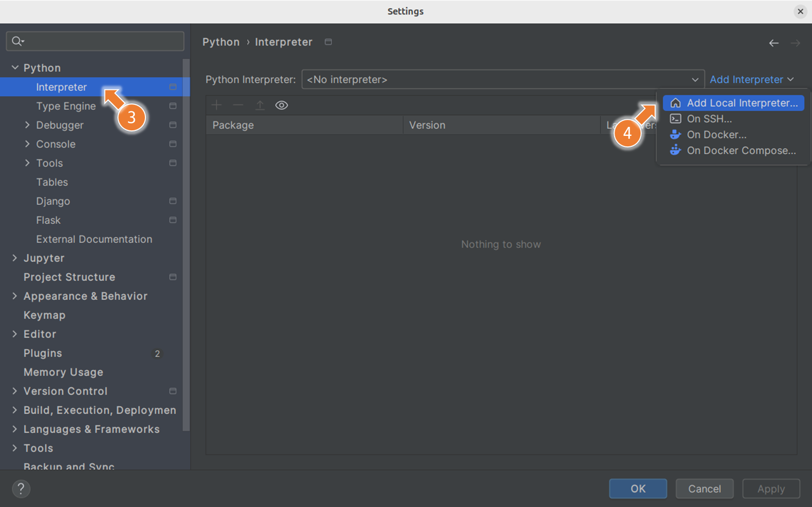Toggle the show early releases eye icon

point(282,105)
